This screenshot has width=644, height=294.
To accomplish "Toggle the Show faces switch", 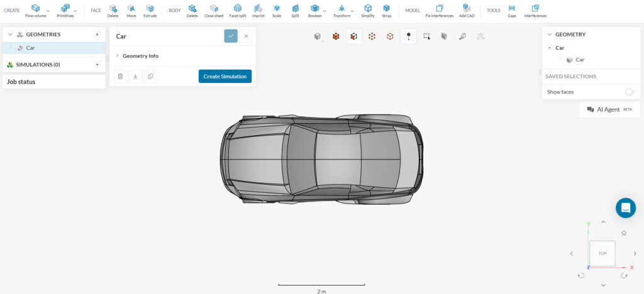I will pyautogui.click(x=630, y=92).
